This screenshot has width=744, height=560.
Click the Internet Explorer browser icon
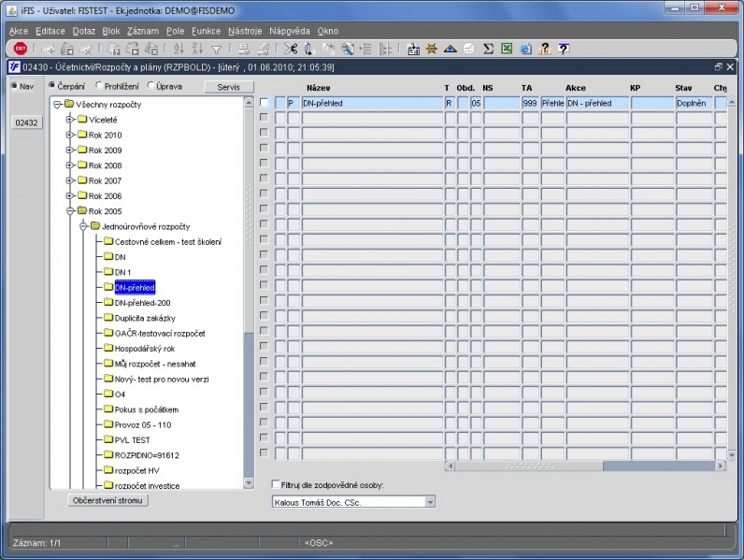(x=525, y=49)
